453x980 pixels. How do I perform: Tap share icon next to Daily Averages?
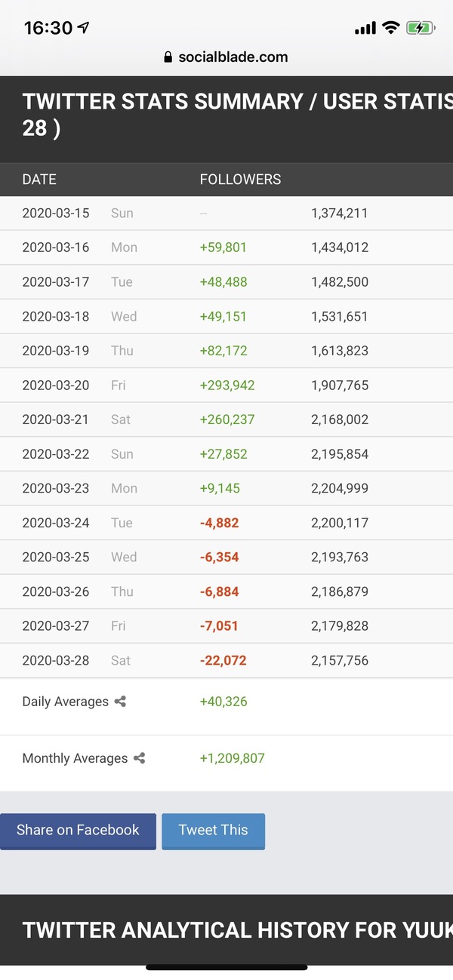point(120,702)
